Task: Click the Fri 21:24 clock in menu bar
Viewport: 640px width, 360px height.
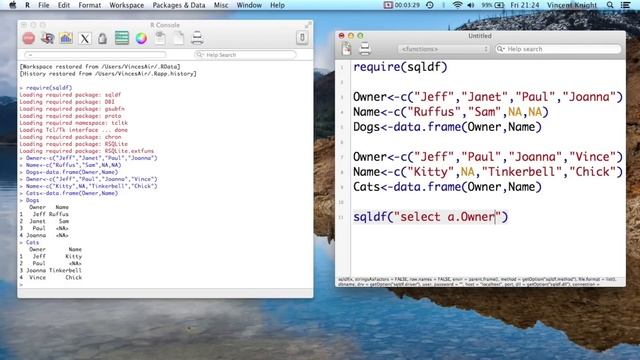Action: pos(524,5)
